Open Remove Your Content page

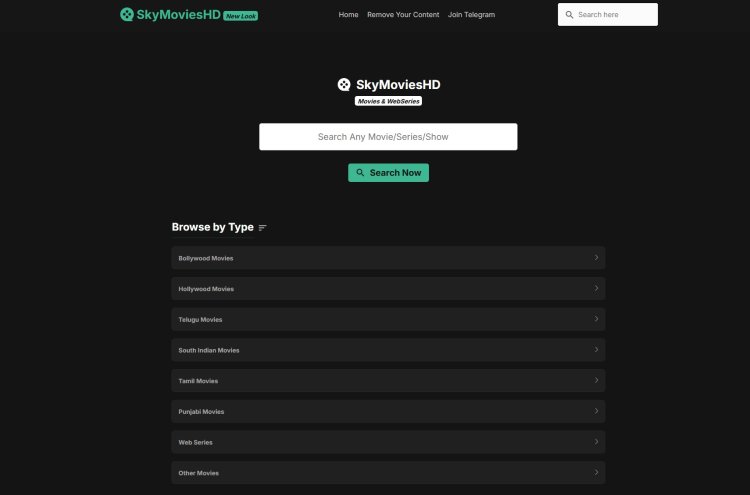pyautogui.click(x=403, y=15)
